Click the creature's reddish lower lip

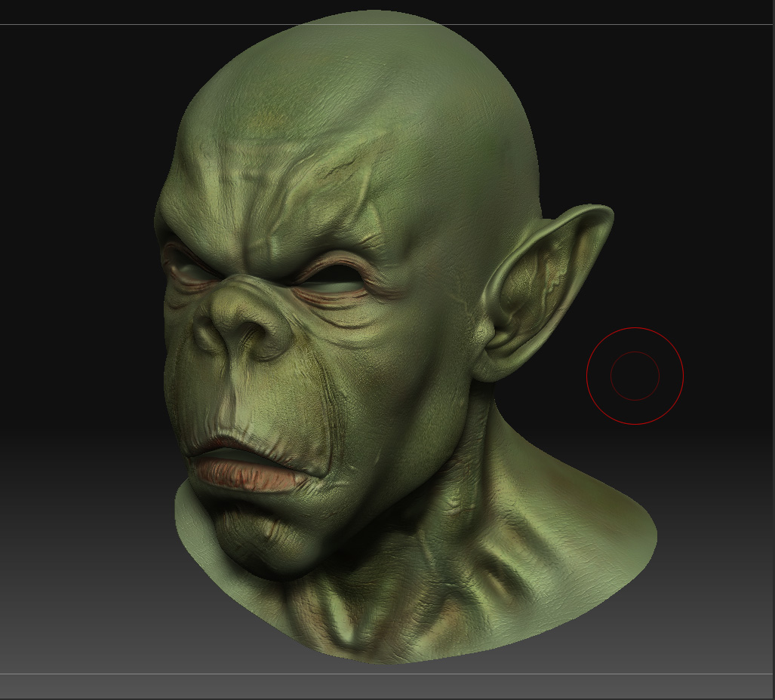pos(250,473)
